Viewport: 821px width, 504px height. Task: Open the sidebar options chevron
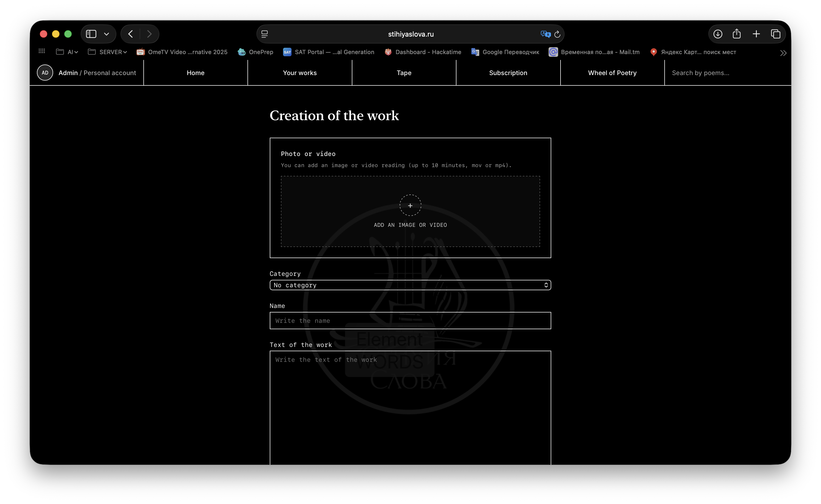pyautogui.click(x=106, y=34)
